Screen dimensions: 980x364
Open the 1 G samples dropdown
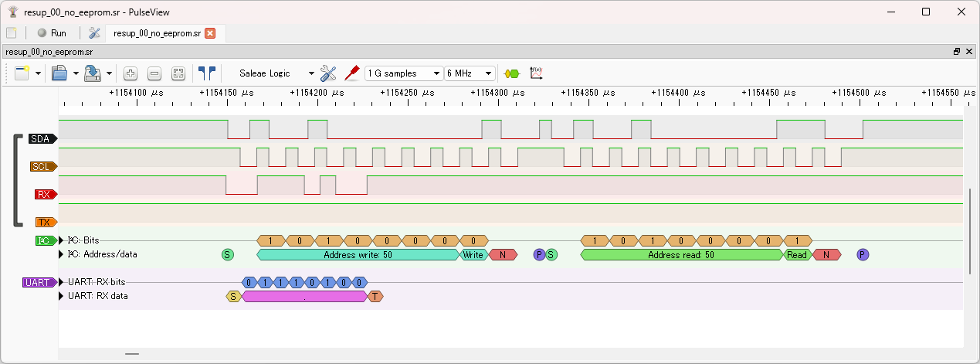point(404,73)
